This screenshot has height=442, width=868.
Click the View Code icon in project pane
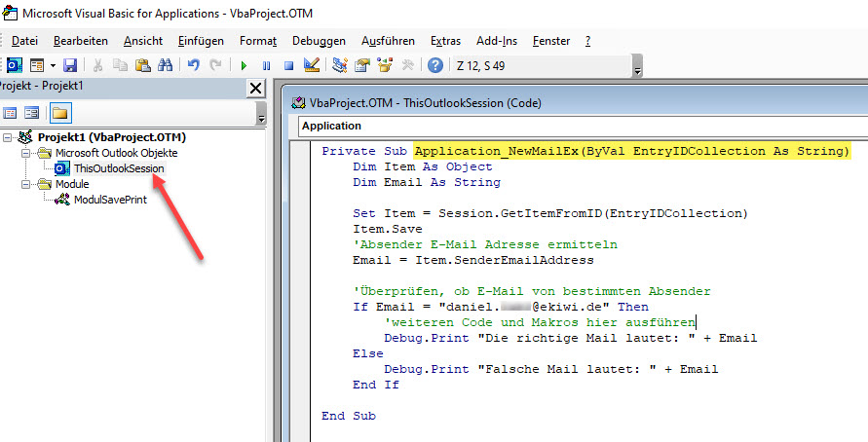click(10, 113)
